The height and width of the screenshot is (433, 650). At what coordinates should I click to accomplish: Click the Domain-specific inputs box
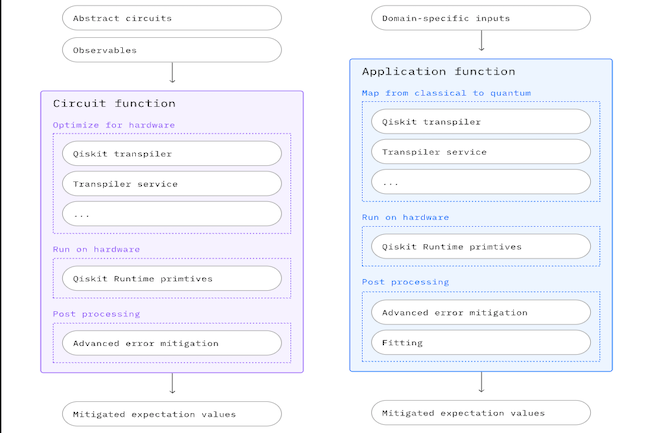point(481,17)
